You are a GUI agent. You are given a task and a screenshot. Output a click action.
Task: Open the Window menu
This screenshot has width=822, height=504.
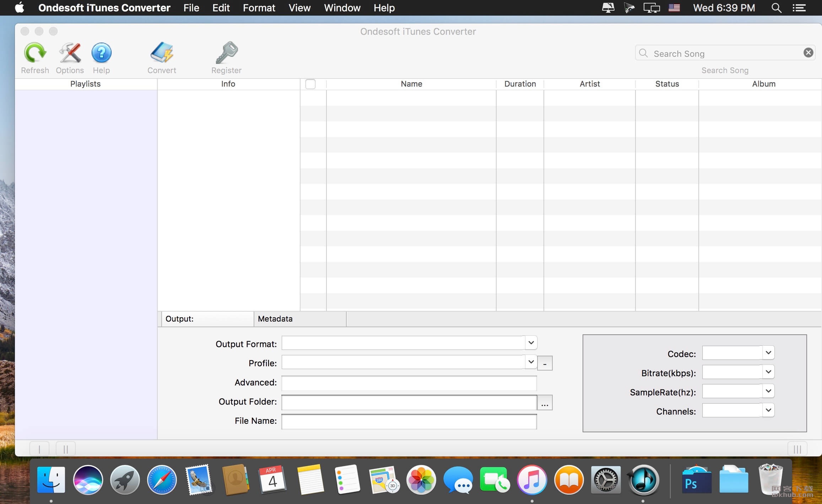342,8
